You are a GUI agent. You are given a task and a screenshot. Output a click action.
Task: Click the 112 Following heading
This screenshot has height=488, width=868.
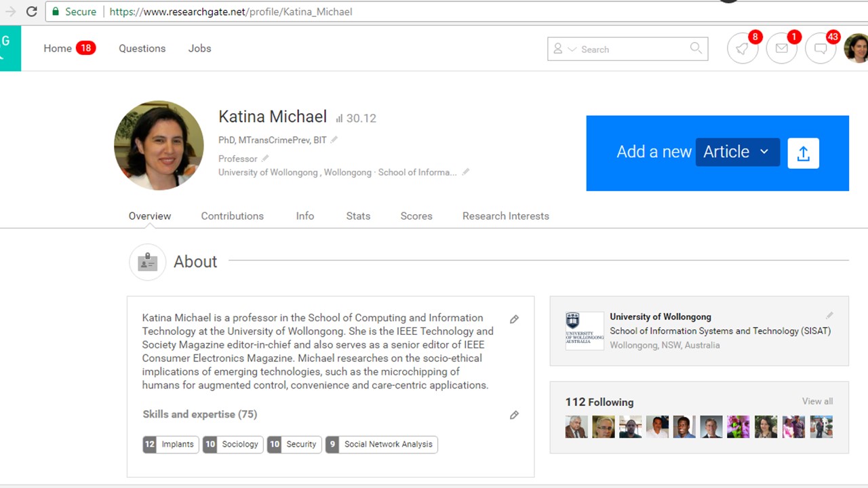[x=599, y=402]
